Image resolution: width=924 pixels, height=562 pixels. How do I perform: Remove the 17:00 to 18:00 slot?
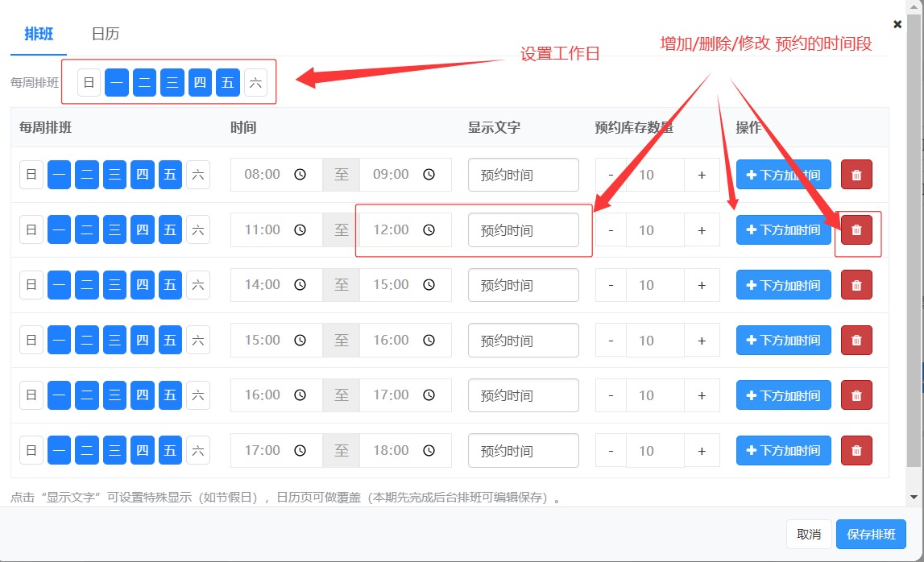[x=856, y=451]
